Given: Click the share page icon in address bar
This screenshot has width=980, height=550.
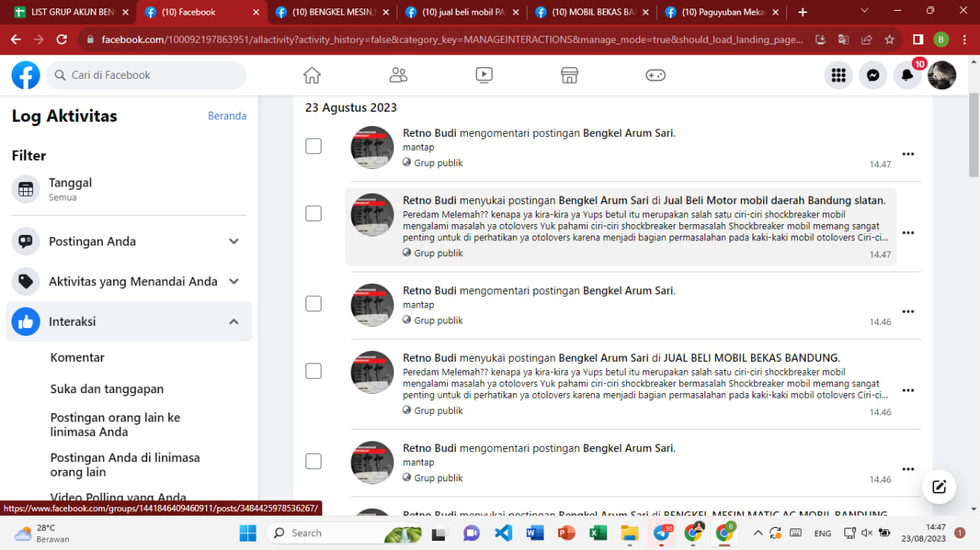Looking at the screenshot, I should (867, 39).
